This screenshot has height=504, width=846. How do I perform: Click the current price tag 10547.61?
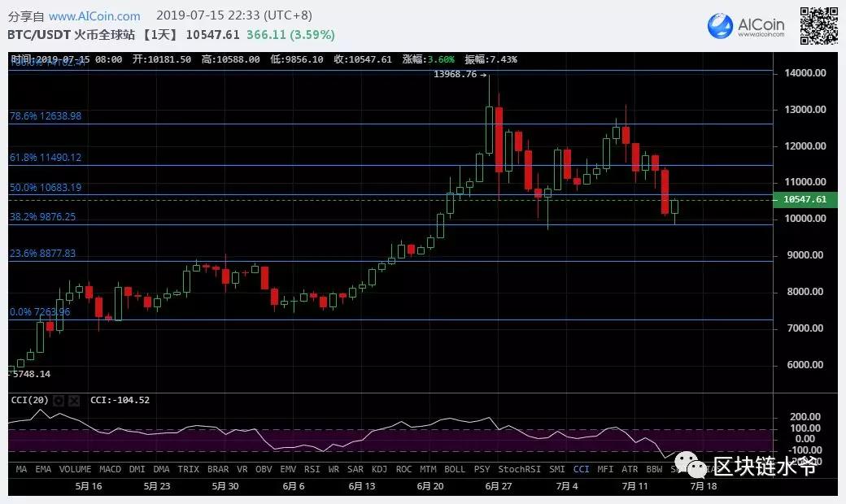coord(805,199)
